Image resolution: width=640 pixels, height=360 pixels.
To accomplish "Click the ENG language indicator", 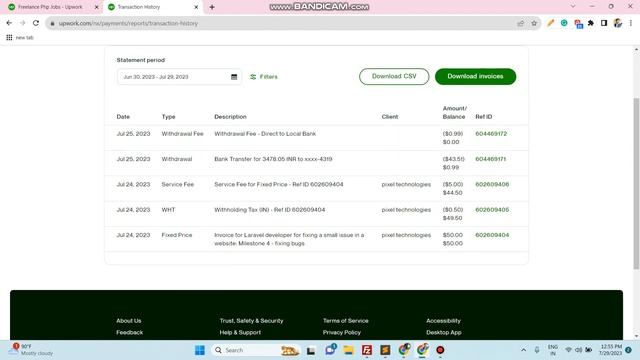I will click(553, 350).
